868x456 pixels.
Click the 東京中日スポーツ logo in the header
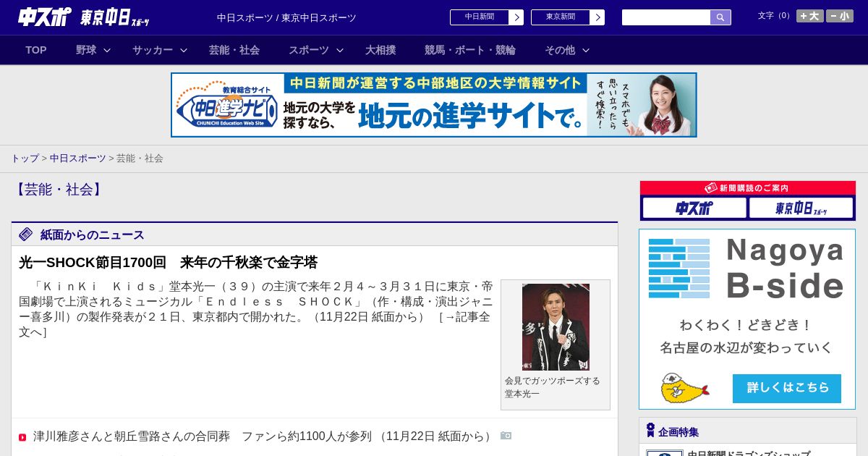tap(115, 17)
